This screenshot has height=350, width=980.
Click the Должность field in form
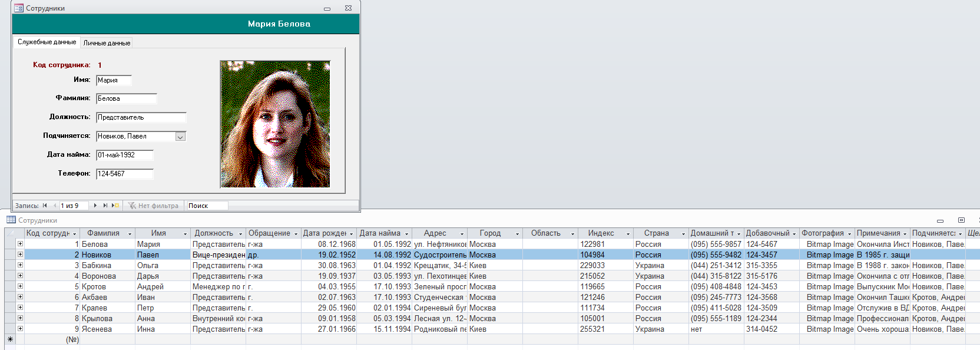point(141,117)
